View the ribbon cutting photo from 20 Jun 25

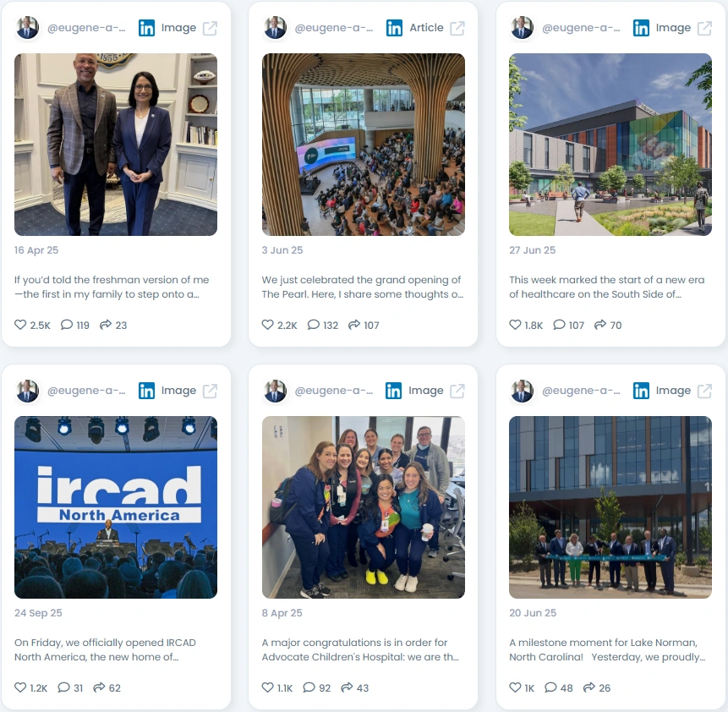click(x=610, y=507)
